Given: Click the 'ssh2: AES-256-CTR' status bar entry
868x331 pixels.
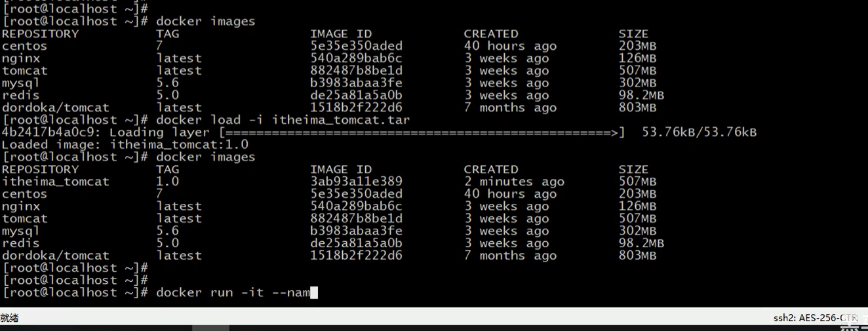Looking at the screenshot, I should (x=816, y=318).
